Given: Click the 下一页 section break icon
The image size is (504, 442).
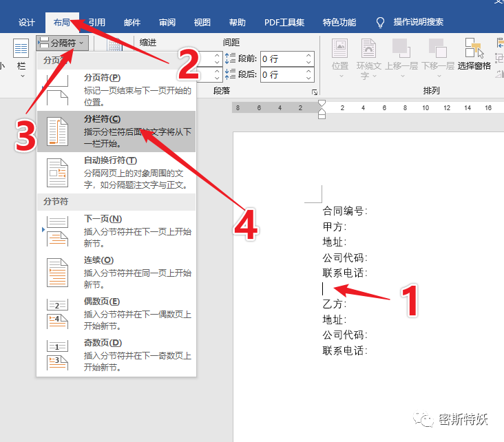Looking at the screenshot, I should click(x=57, y=230).
